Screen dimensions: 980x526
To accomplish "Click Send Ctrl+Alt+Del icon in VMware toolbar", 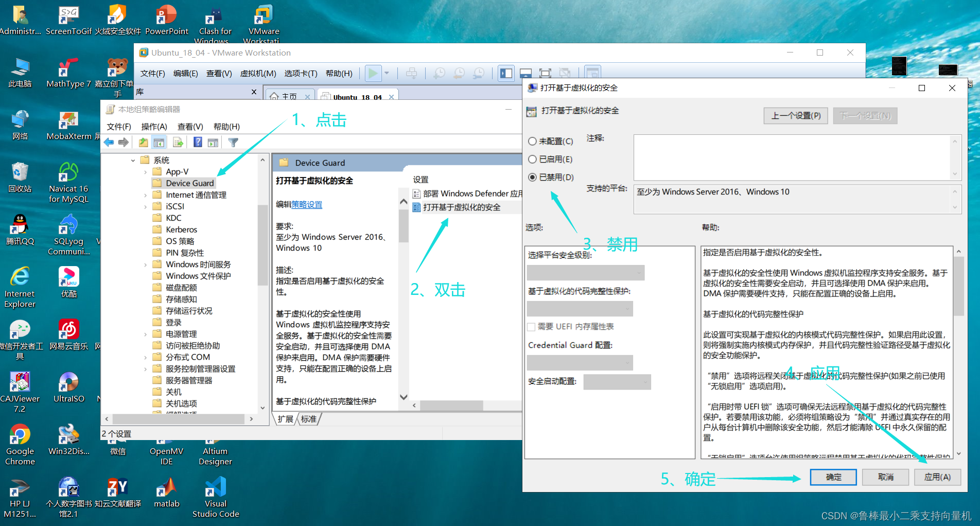I will tap(411, 73).
